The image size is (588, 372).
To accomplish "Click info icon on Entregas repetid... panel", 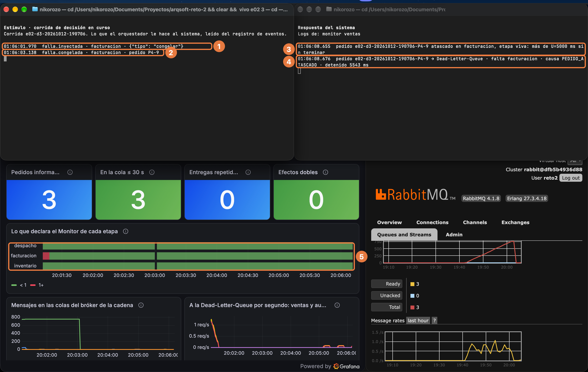I will (248, 172).
